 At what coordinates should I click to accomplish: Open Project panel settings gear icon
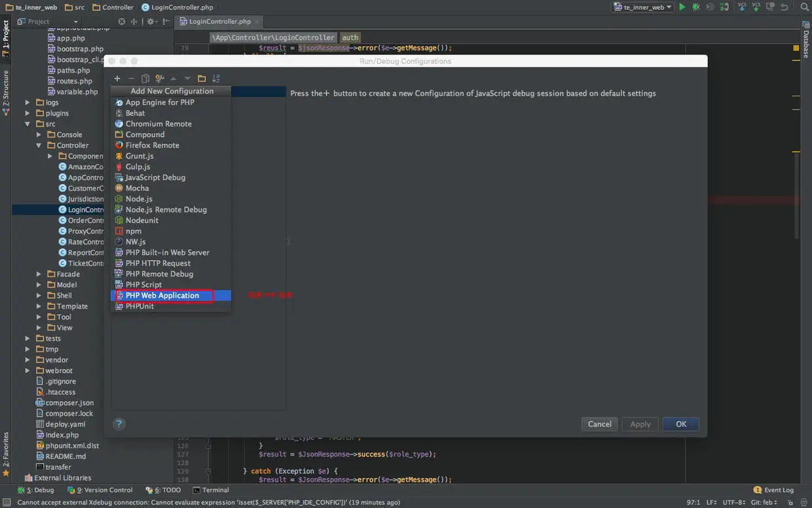click(151, 22)
